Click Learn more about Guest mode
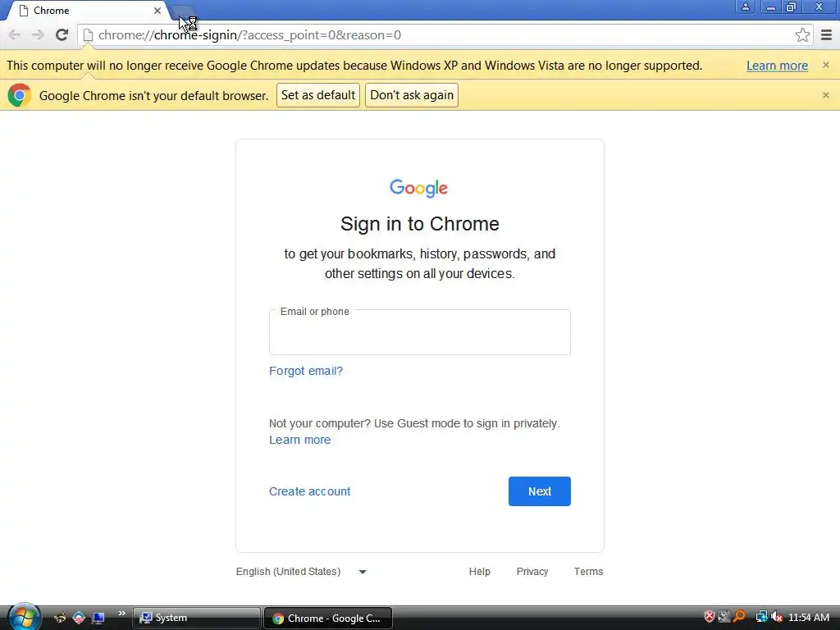This screenshot has width=840, height=630. [300, 440]
